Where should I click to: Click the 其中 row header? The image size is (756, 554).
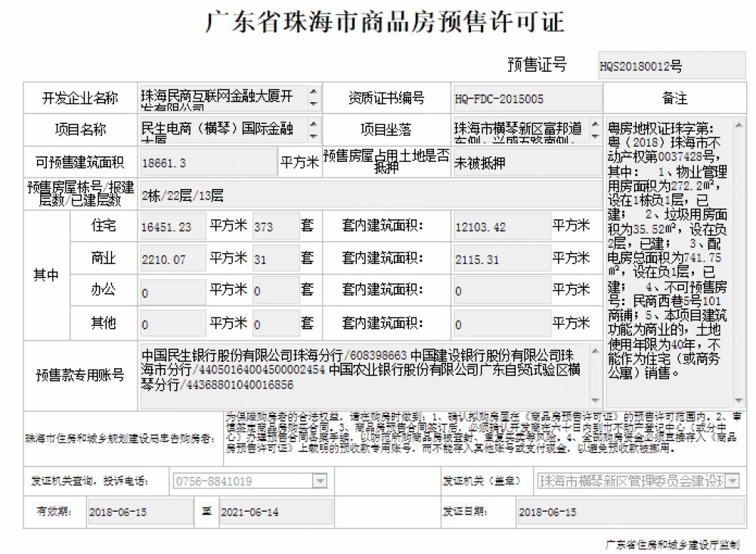[46, 275]
